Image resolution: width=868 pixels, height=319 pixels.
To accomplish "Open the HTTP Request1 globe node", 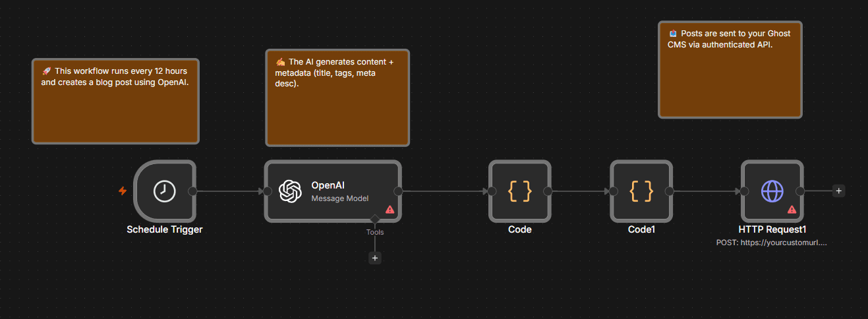I will tap(772, 191).
